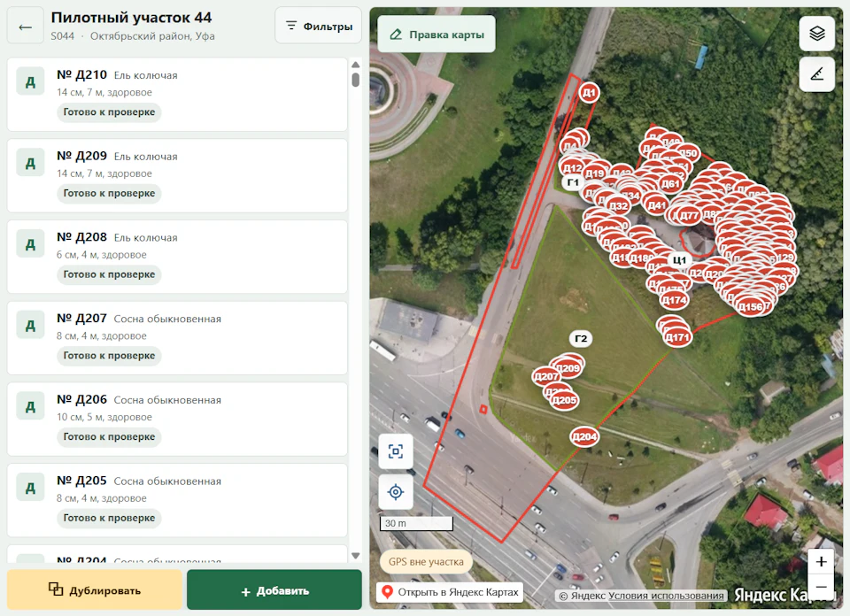
Task: Select the Д208 tree card
Action: 177,257
